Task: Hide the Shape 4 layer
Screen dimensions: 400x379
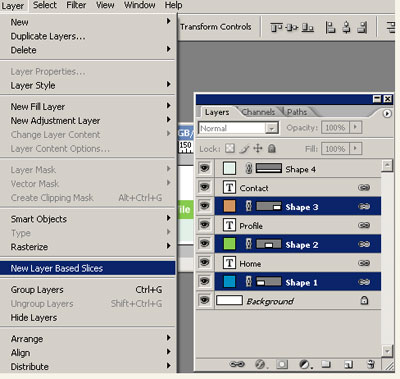Action: (204, 168)
